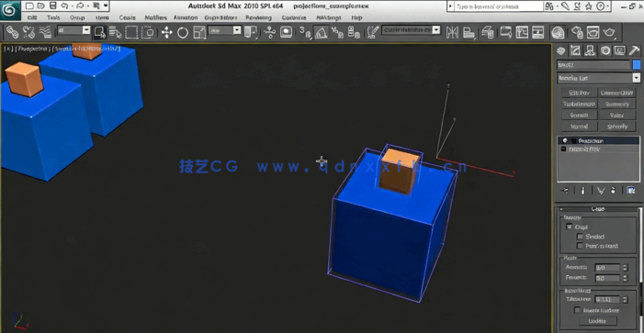Image resolution: width=644 pixels, height=333 pixels.
Task: Enable the Always Update checkbox
Action: pyautogui.click(x=577, y=310)
